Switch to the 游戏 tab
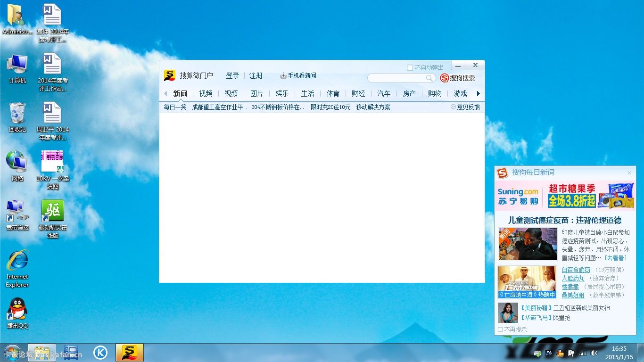The width and height of the screenshot is (644, 362). [x=460, y=93]
